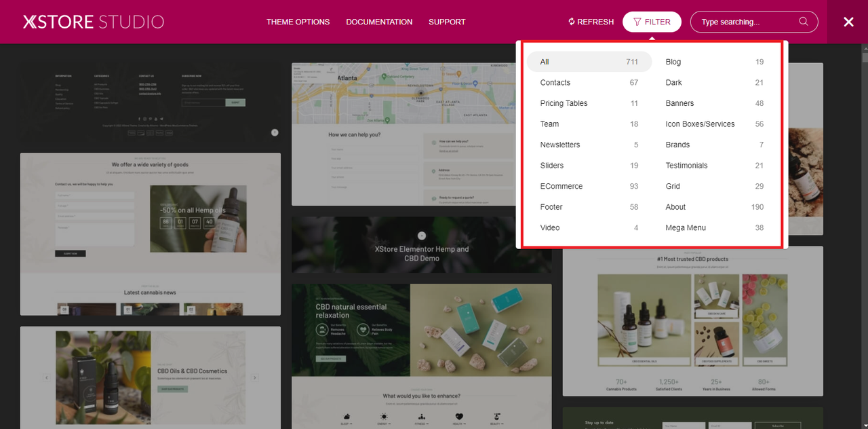Open the 'Stay up to date' newsletter template
The image size is (868, 429).
(x=693, y=418)
